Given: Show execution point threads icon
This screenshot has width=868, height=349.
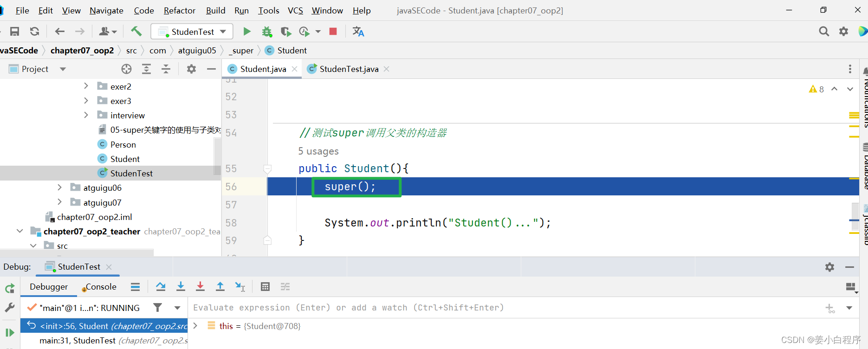Looking at the screenshot, I should (x=135, y=287).
